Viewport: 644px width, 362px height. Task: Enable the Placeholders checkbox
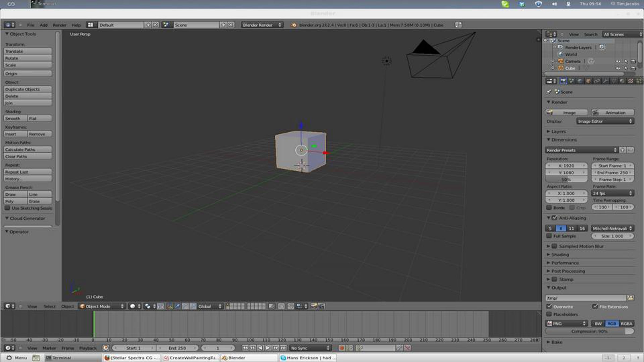(x=549, y=314)
